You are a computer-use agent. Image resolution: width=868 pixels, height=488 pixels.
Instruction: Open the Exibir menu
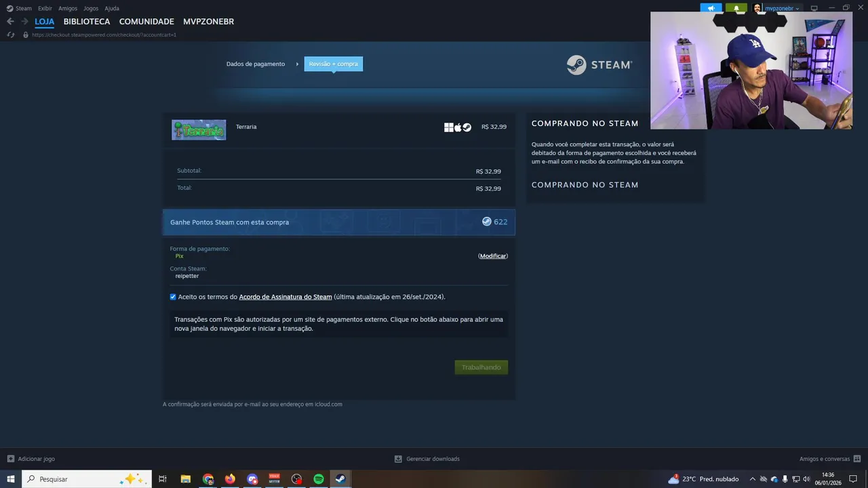45,8
